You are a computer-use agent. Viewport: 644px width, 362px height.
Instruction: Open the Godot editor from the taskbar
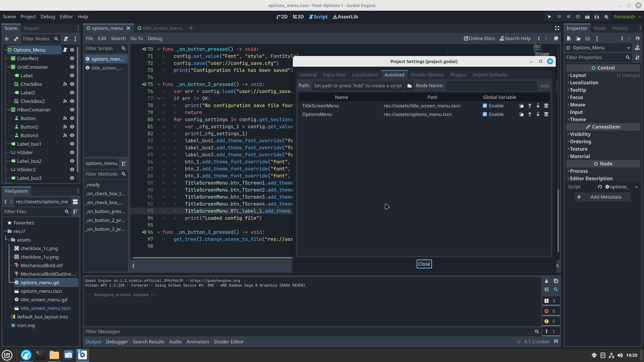point(83,355)
